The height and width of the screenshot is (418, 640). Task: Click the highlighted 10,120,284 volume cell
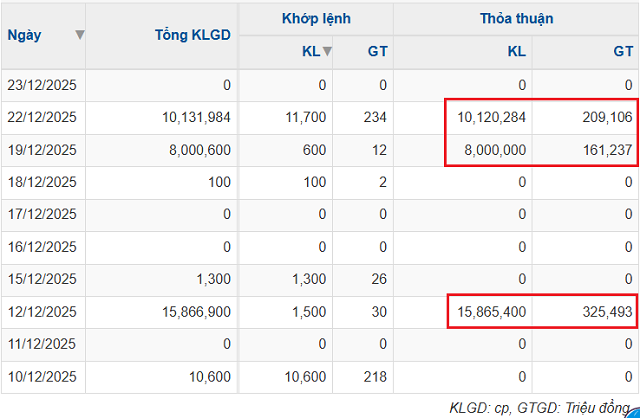[x=489, y=117]
